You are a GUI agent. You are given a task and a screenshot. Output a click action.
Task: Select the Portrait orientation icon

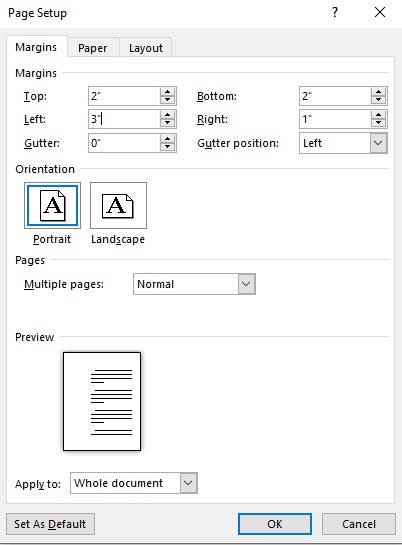[x=52, y=205]
